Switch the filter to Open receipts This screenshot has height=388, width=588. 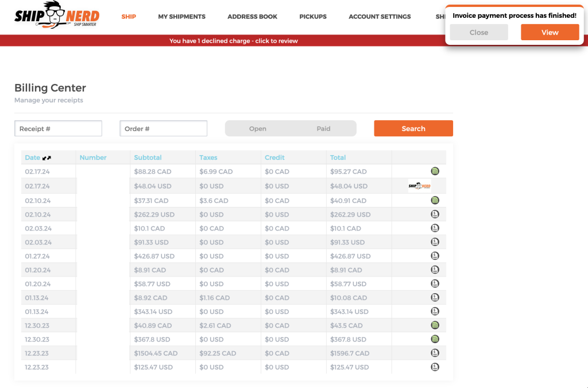click(258, 129)
